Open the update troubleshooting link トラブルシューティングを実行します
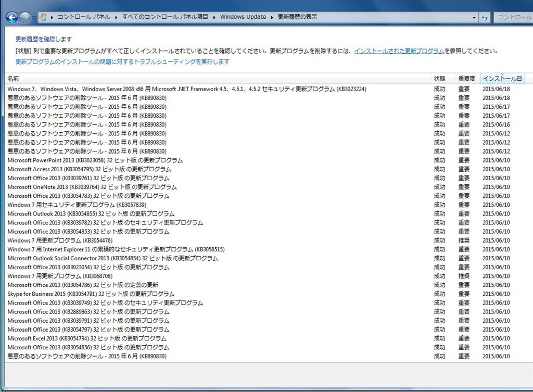533x392 pixels. pos(122,62)
